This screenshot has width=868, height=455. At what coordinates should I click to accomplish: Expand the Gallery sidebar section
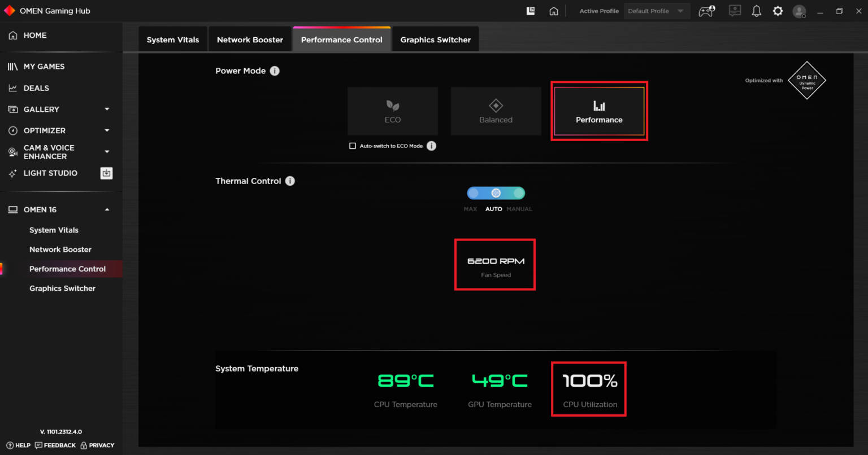[107, 110]
